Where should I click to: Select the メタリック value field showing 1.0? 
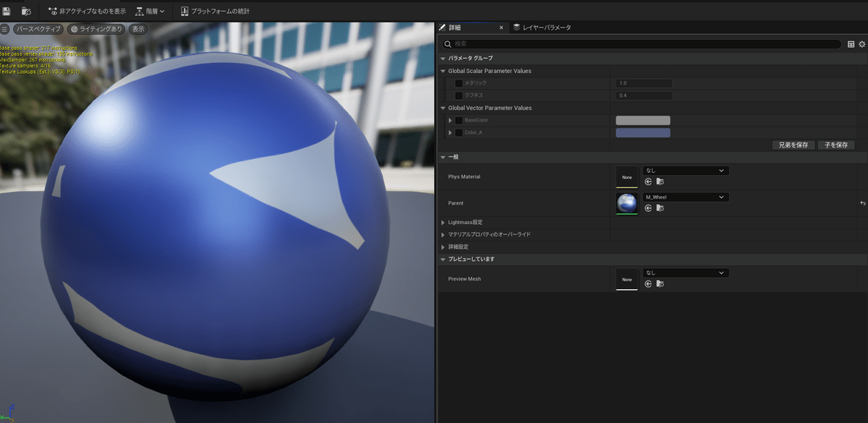coord(644,83)
